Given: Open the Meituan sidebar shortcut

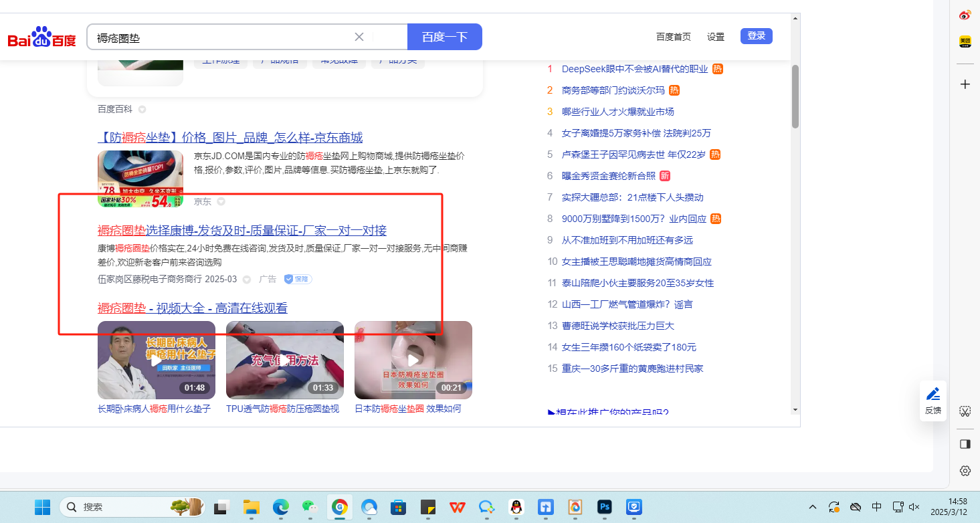Looking at the screenshot, I should coord(965,41).
